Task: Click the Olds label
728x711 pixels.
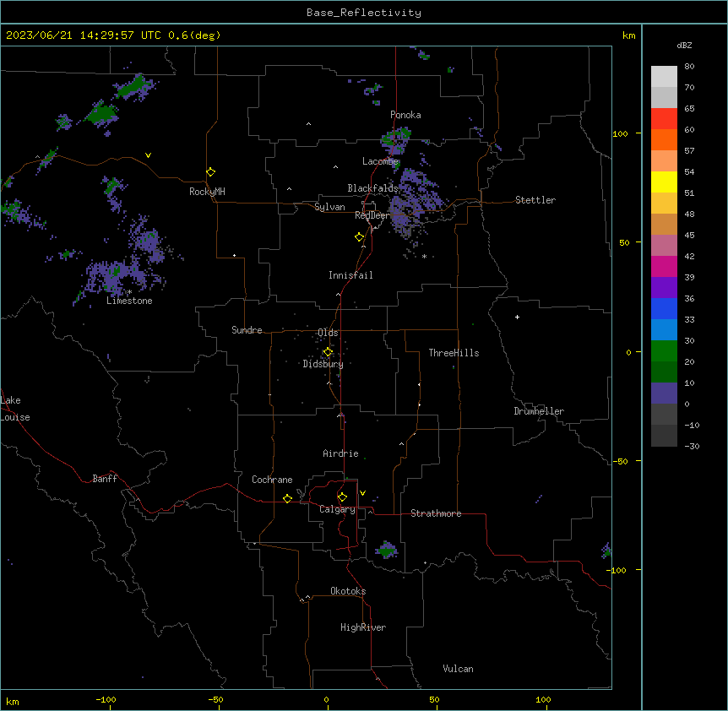Action: tap(328, 333)
